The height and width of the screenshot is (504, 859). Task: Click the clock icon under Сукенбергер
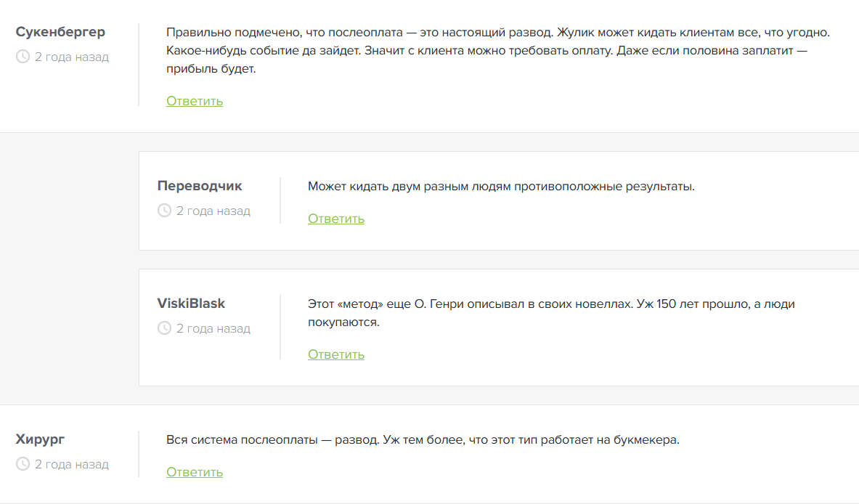tap(23, 57)
